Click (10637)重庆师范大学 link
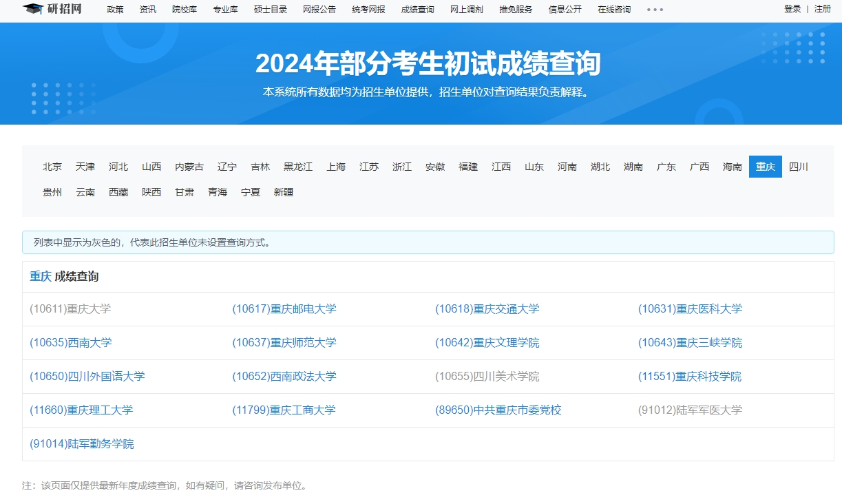Screen dimensions: 842x504 (x=284, y=343)
